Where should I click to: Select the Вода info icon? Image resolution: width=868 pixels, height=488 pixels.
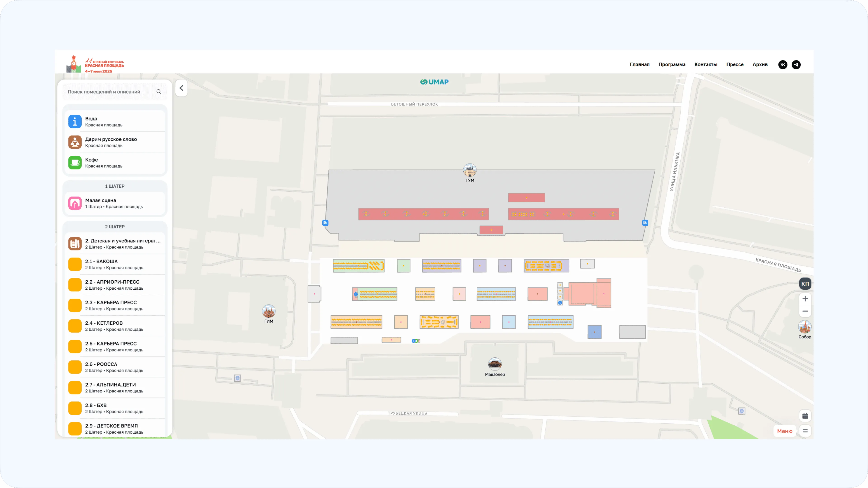75,122
